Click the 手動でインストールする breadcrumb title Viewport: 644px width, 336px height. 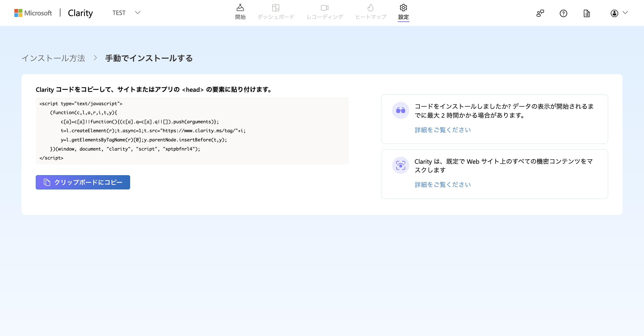(149, 58)
